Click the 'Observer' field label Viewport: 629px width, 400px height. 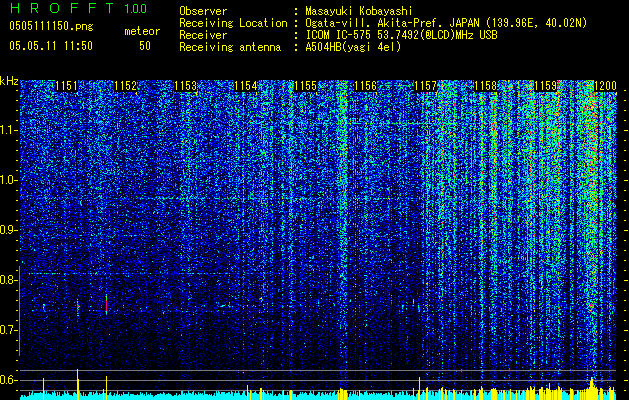point(203,11)
